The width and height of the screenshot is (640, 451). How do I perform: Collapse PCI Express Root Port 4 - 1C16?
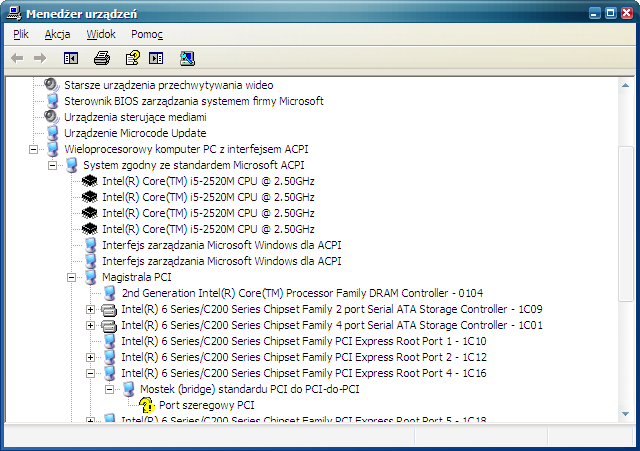(91, 373)
